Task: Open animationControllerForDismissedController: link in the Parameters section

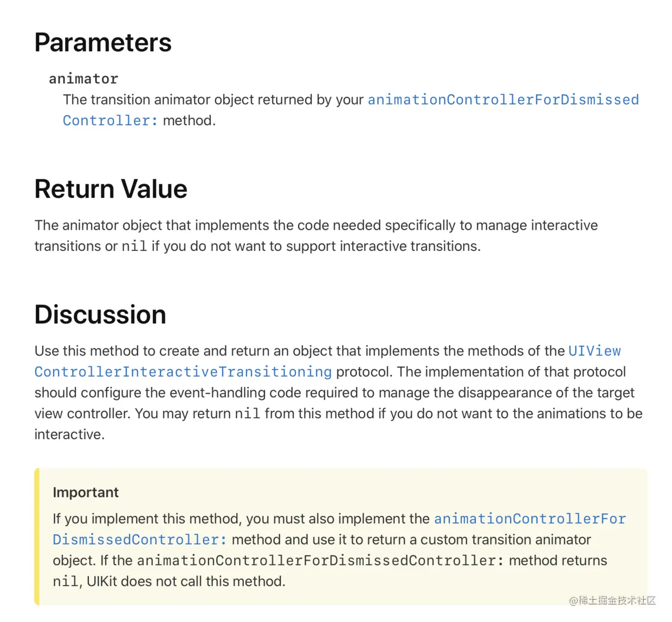Action: click(x=503, y=100)
